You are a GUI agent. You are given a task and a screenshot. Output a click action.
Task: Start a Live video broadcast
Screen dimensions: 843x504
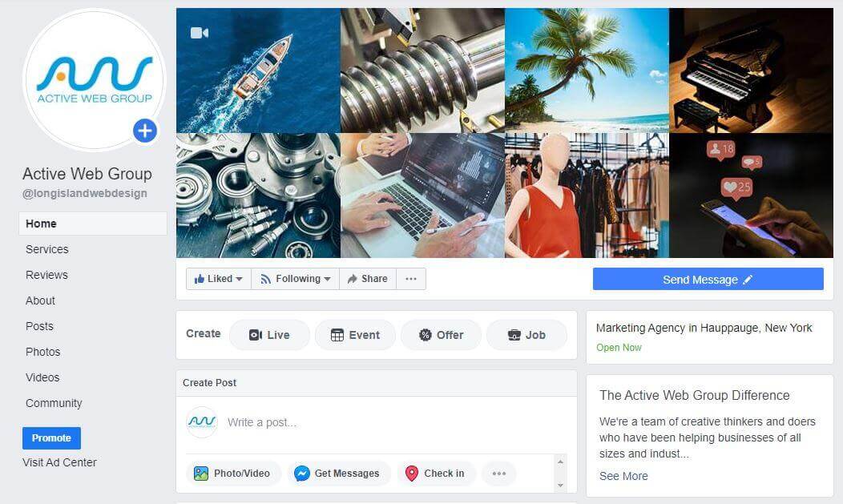tap(269, 335)
